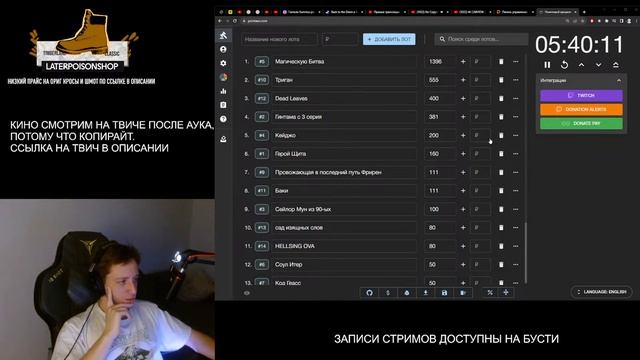The height and width of the screenshot is (360, 640).
Task: Open a new browser tab with plus
Action: tap(584, 12)
